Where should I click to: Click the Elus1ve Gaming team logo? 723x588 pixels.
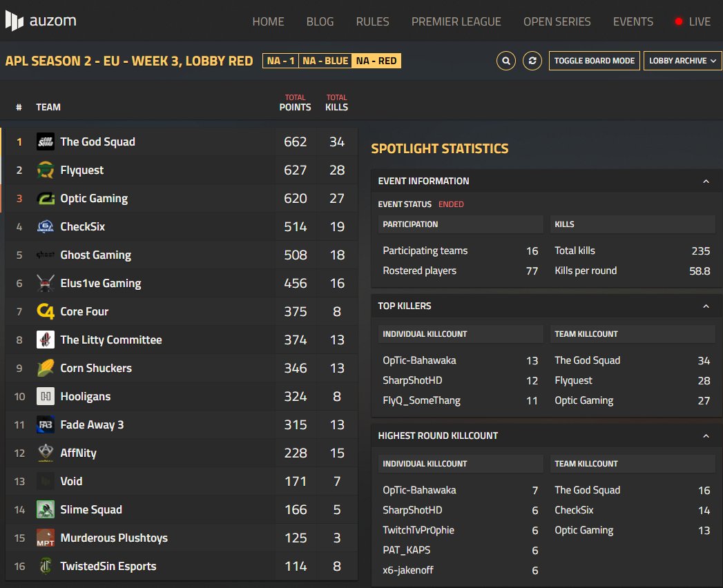(45, 284)
